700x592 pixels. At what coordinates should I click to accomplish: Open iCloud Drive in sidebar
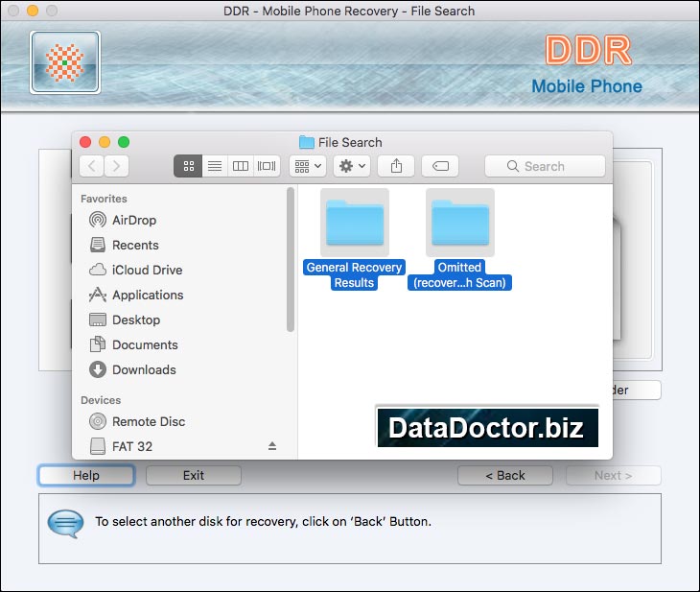(x=146, y=270)
